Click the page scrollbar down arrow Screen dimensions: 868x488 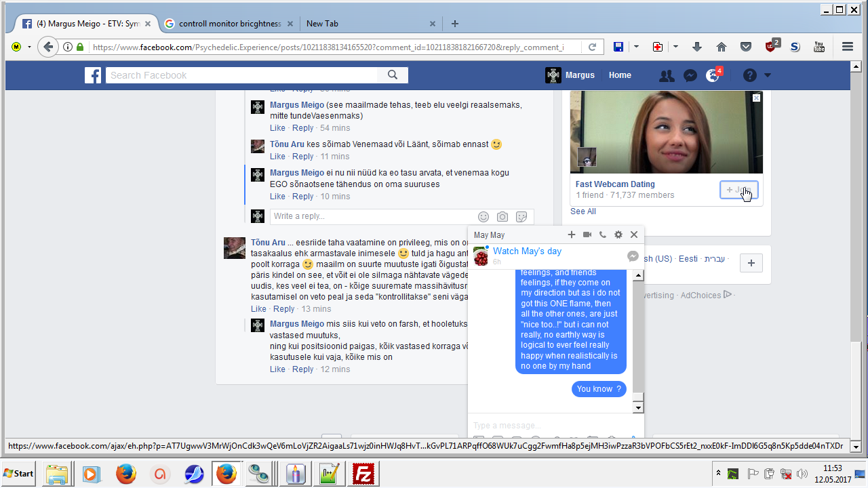[855, 447]
